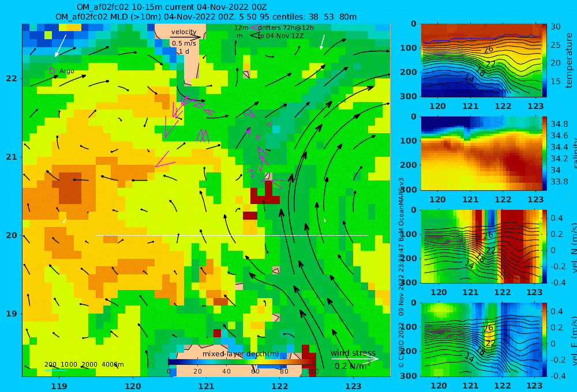The height and width of the screenshot is (392, 577).
Task: Click longitude tick 123 on main map axis
Action: 354,386
